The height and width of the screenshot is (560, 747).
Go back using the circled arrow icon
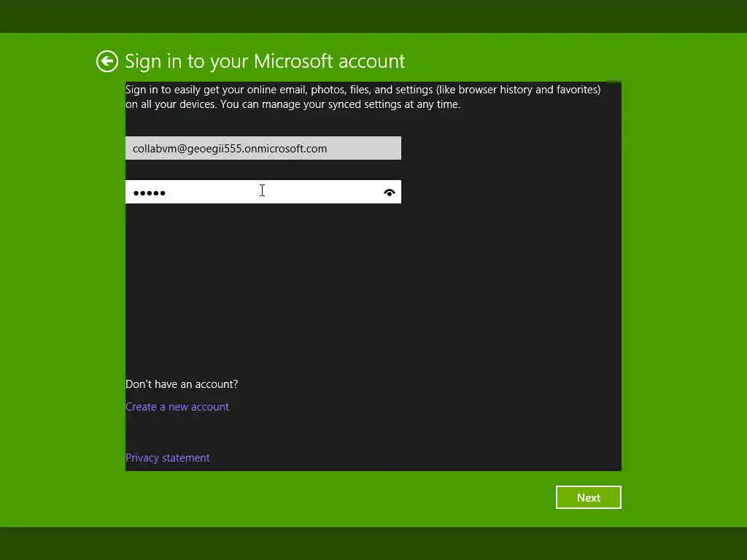tap(107, 61)
